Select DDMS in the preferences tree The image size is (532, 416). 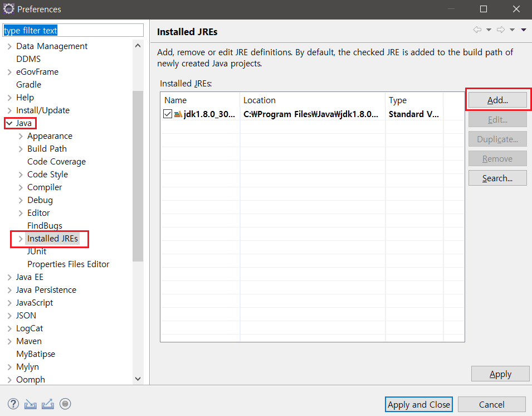(x=28, y=59)
